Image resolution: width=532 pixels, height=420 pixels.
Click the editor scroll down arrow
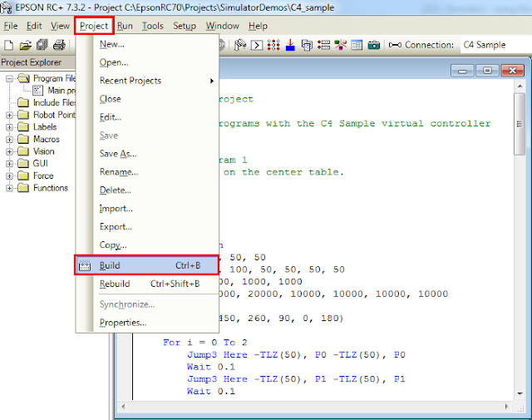pyautogui.click(x=520, y=393)
